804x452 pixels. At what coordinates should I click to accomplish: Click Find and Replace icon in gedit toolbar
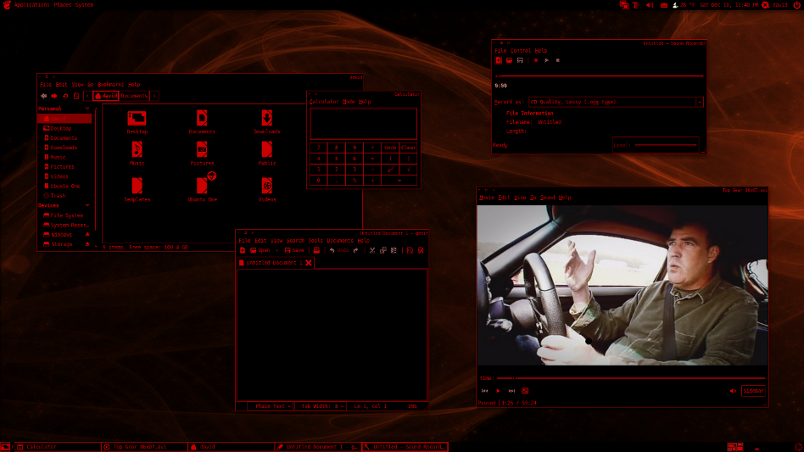[x=421, y=251]
